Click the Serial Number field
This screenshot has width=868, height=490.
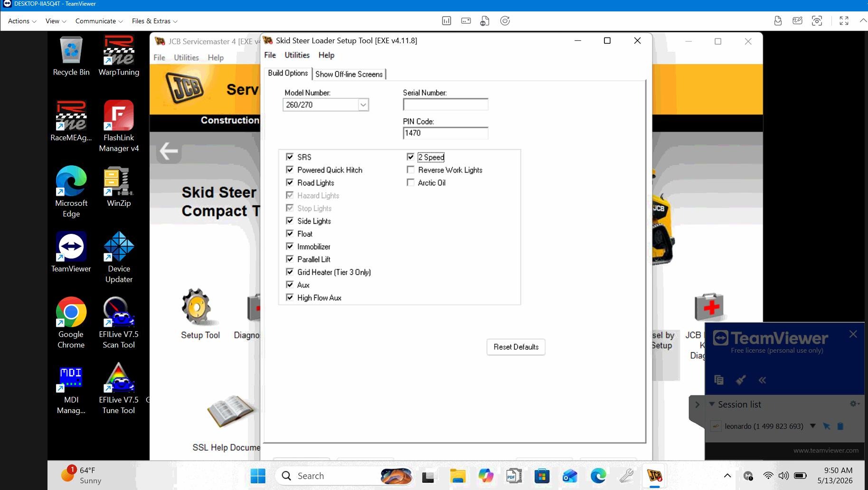[445, 105]
